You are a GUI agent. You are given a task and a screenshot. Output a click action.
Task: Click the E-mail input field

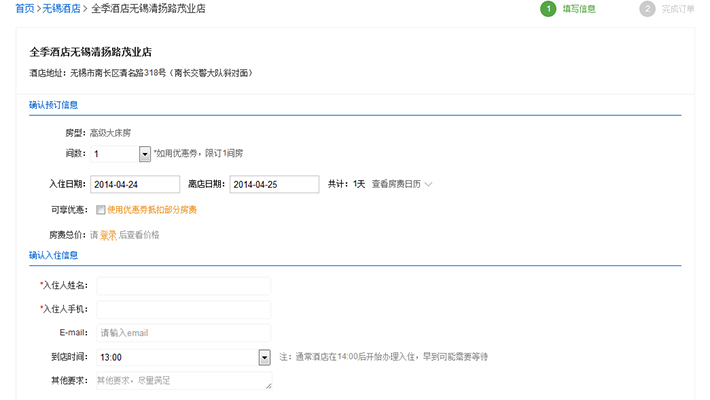tap(183, 333)
